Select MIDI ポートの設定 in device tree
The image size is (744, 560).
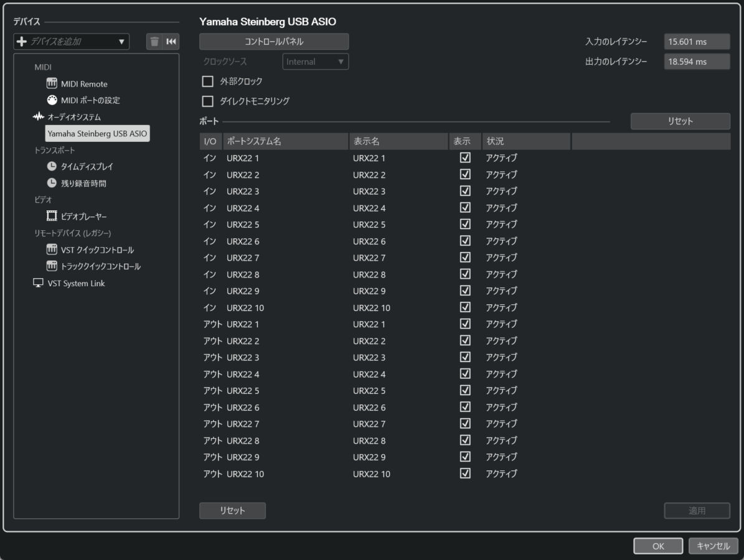[x=90, y=100]
